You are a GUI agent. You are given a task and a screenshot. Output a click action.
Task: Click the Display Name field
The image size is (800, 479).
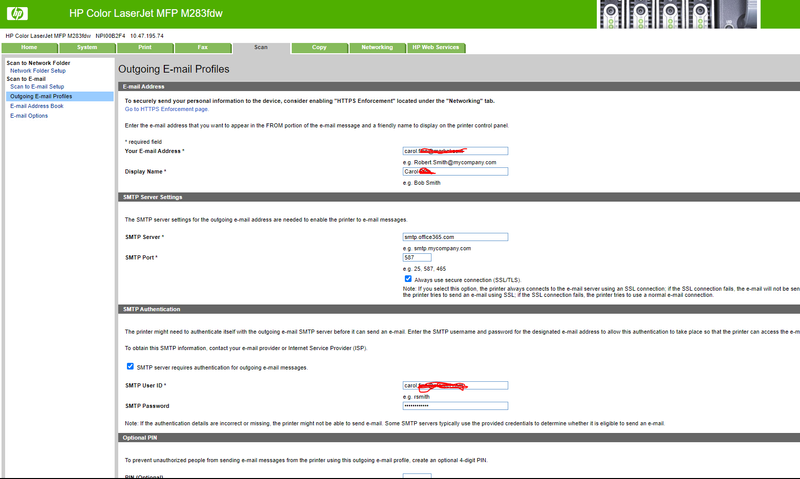coord(455,171)
